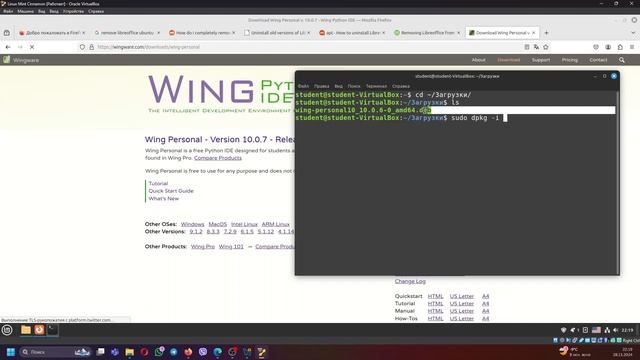
Task: Open Microsoft Edge in Windows taskbar
Action: 218,352
